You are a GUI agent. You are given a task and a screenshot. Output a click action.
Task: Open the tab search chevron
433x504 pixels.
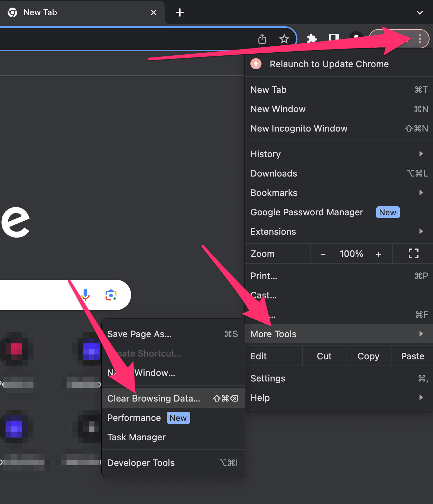[x=420, y=12]
